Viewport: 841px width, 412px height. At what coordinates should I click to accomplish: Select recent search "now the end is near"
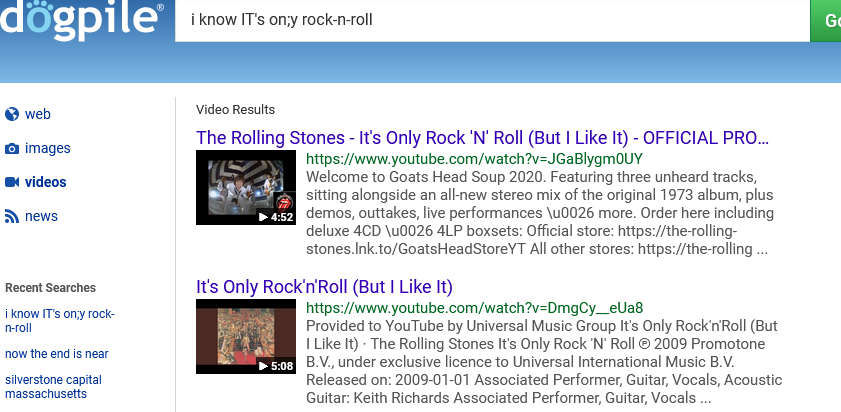coord(57,354)
